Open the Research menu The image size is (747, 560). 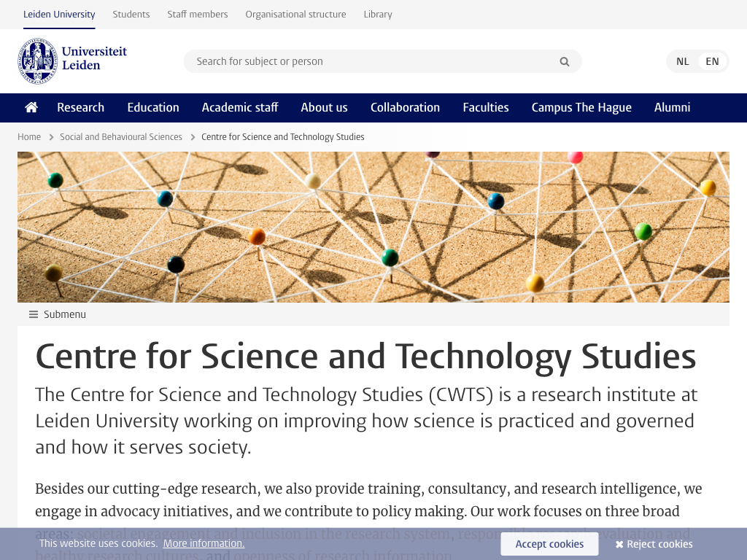coord(80,107)
